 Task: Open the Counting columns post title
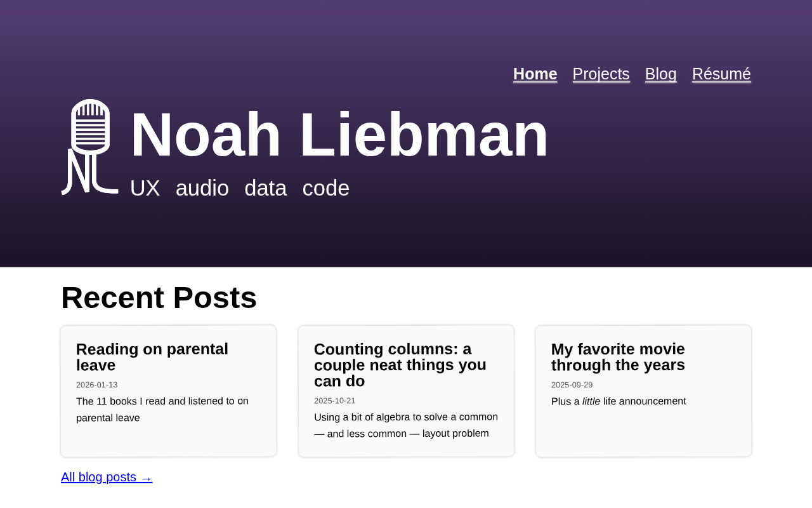[x=400, y=365]
